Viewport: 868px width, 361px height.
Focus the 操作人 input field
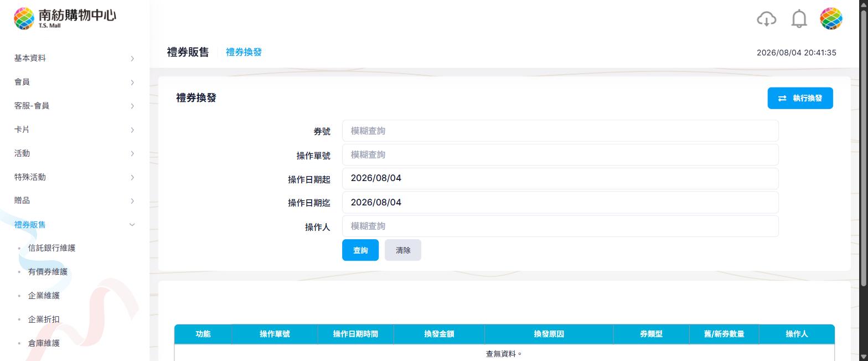560,226
